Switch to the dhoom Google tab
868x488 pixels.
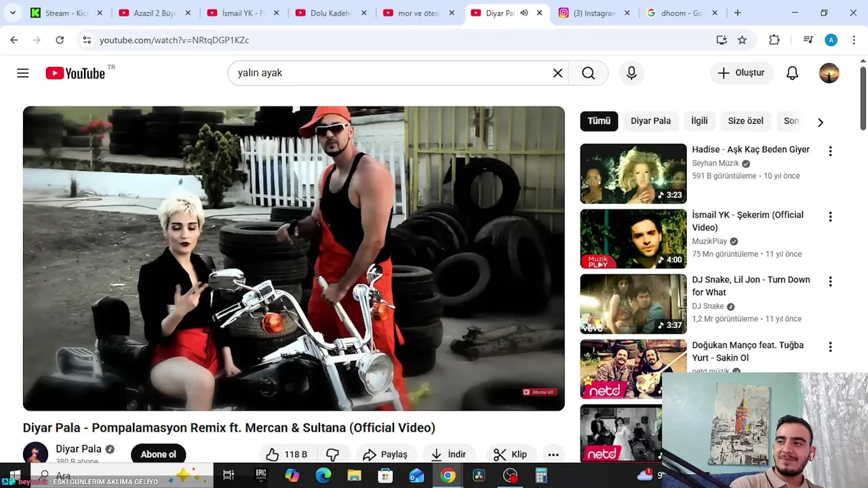(682, 13)
